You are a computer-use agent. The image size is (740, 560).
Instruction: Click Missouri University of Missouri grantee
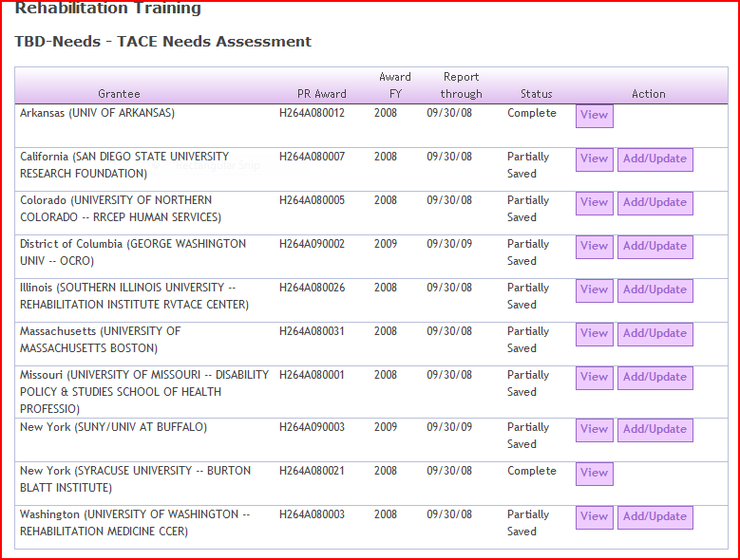tap(144, 392)
